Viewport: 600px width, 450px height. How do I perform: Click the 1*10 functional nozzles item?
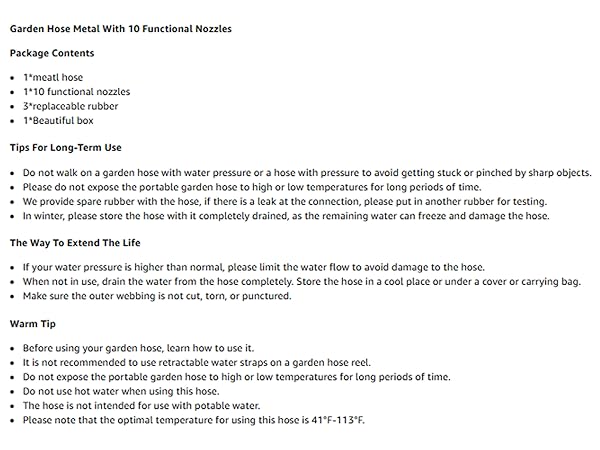pyautogui.click(x=77, y=92)
